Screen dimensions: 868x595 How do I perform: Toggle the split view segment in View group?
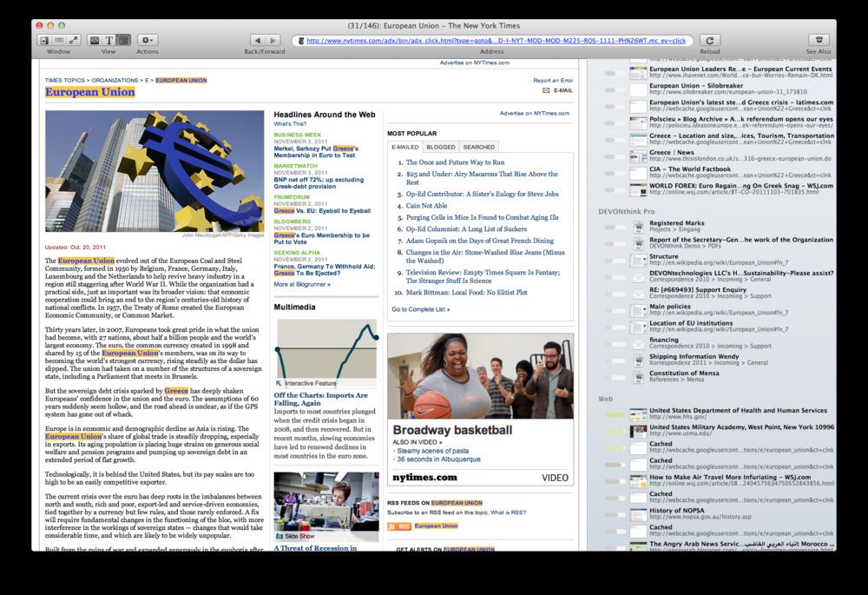pos(125,40)
